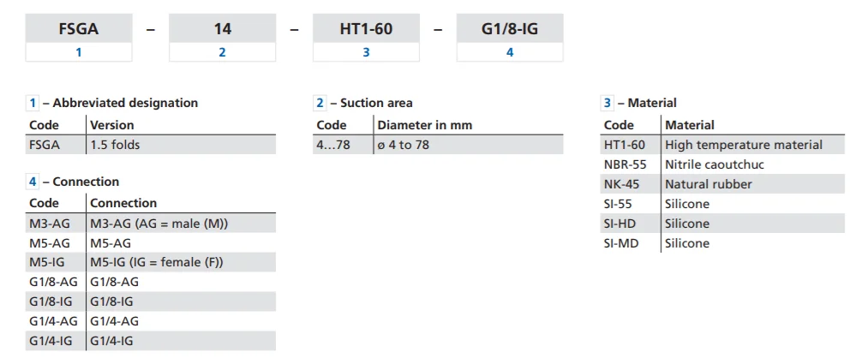The height and width of the screenshot is (364, 868).
Task: Click the boxed 2 before Suction area
Action: 320,103
